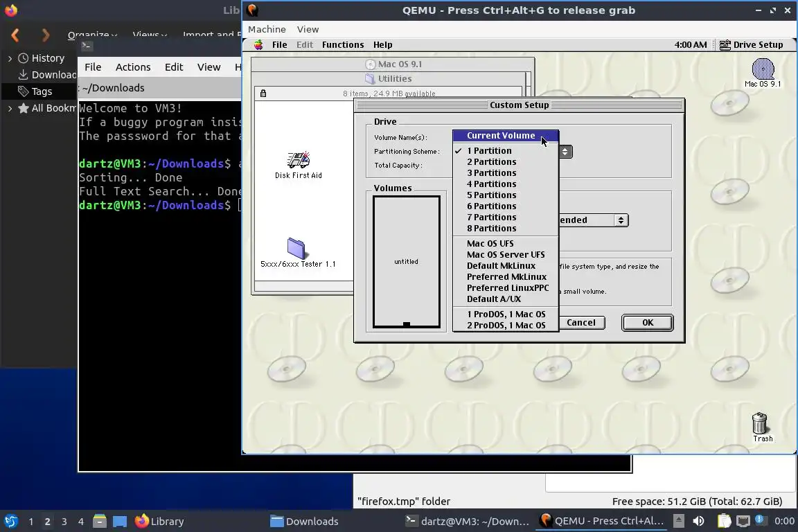The image size is (798, 532).
Task: Open the Mac OS Help menu
Action: (382, 45)
